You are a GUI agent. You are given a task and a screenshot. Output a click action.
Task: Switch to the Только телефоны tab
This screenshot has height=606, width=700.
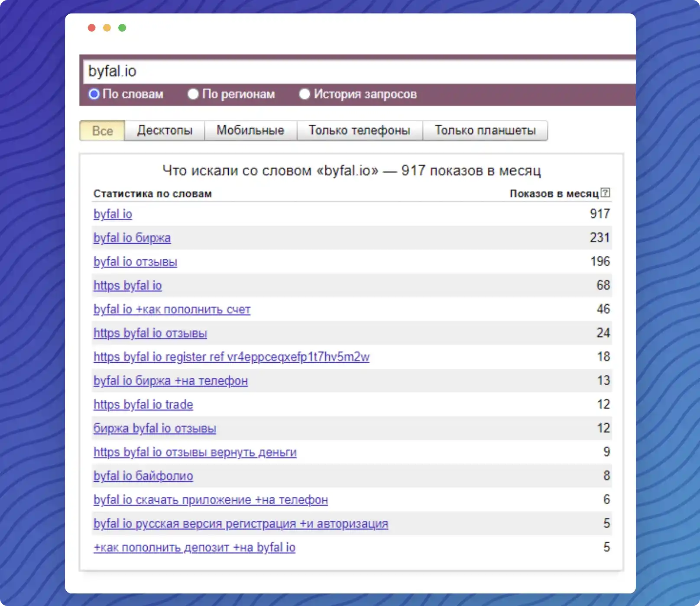tap(360, 130)
